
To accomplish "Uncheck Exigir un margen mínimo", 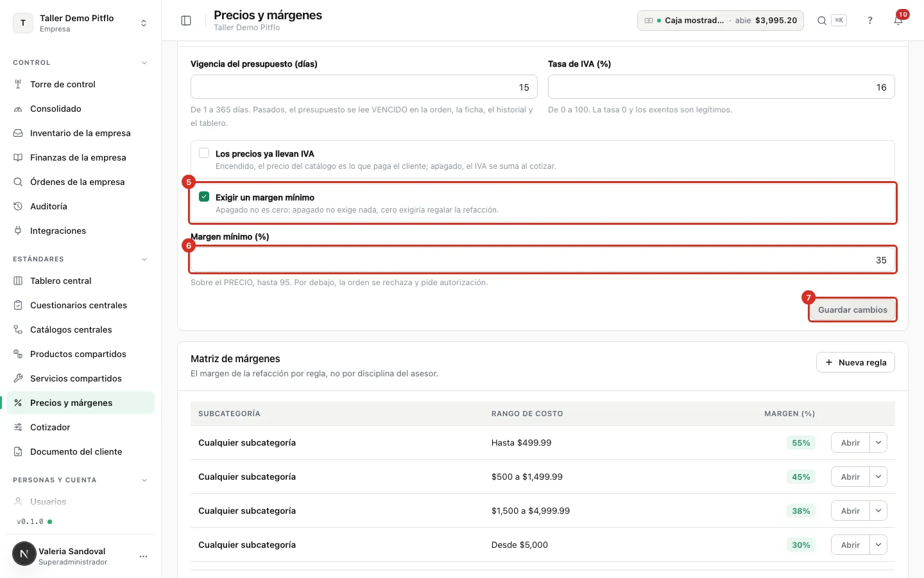I will (204, 197).
